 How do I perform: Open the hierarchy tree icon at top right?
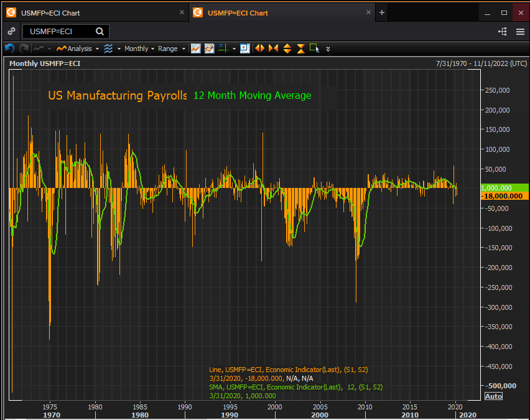pos(503,31)
